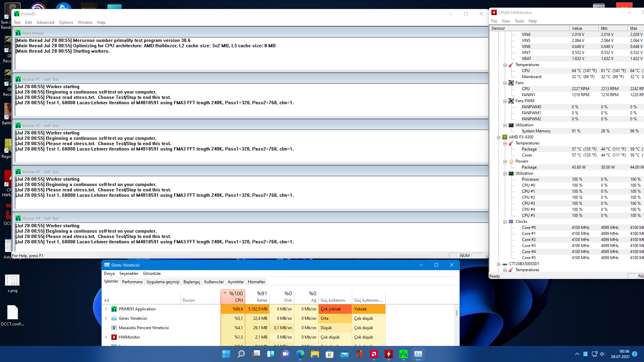
Task: Click the Windows Start button
Action: [226, 354]
